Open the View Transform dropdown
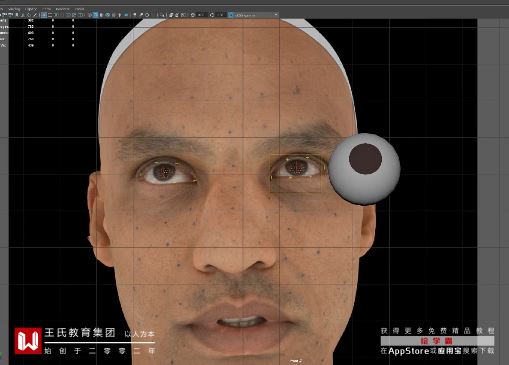 click(257, 15)
